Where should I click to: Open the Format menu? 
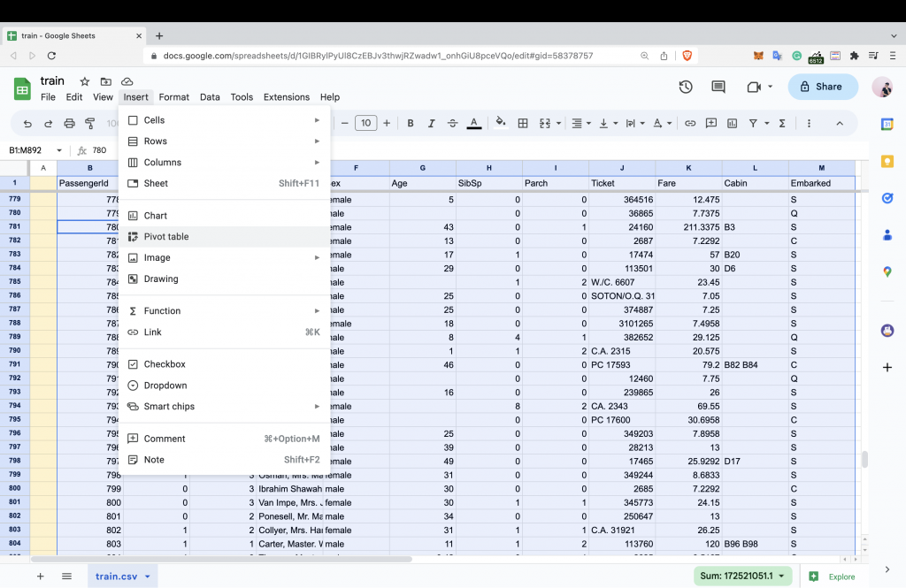pos(174,97)
